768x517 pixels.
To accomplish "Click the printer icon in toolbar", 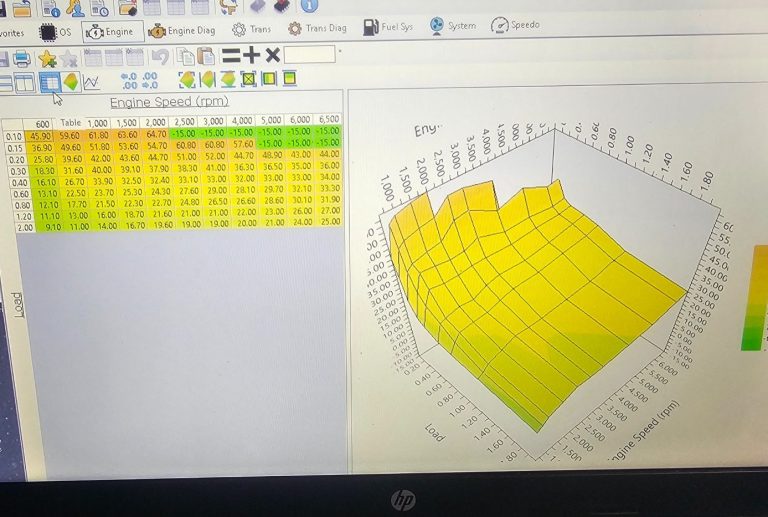I will point(18,58).
